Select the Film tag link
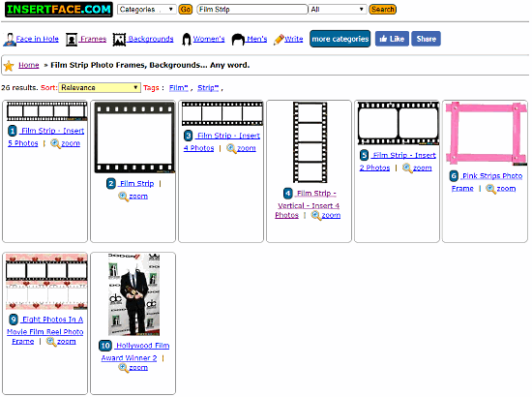The width and height of the screenshot is (532, 397). click(x=179, y=88)
